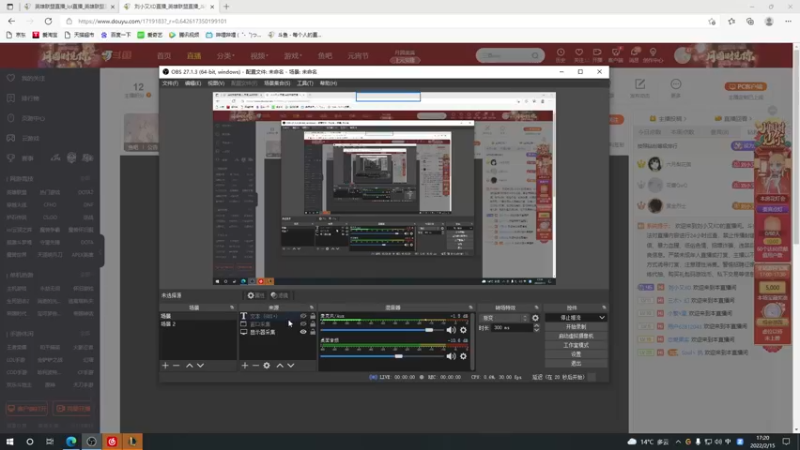Click the OBS icon on the Windows taskbar
This screenshot has height=450, width=800.
pos(91,441)
